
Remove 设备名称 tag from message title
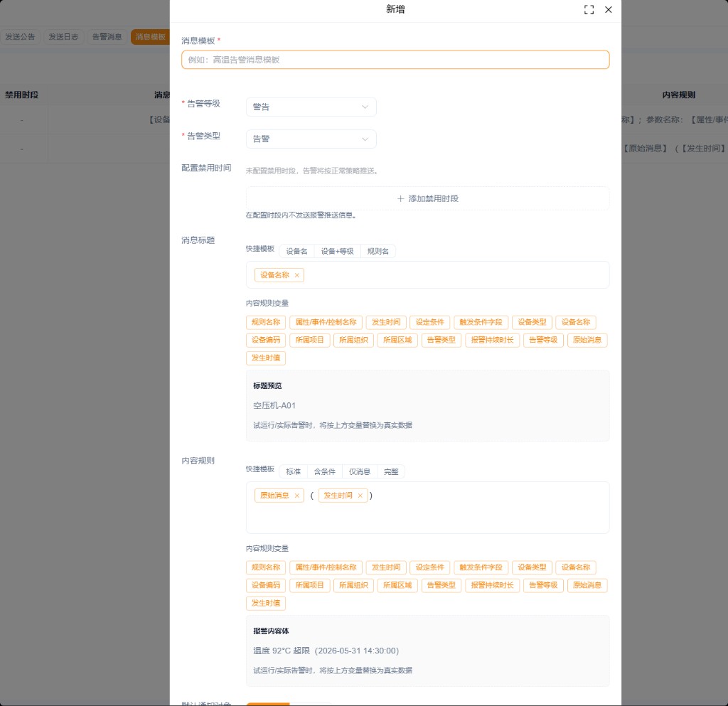click(297, 275)
